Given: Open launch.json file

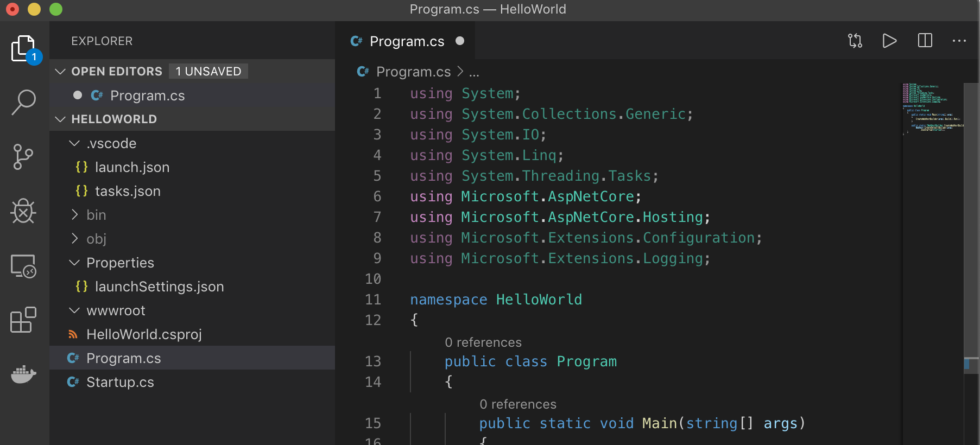Looking at the screenshot, I should pos(192,167).
